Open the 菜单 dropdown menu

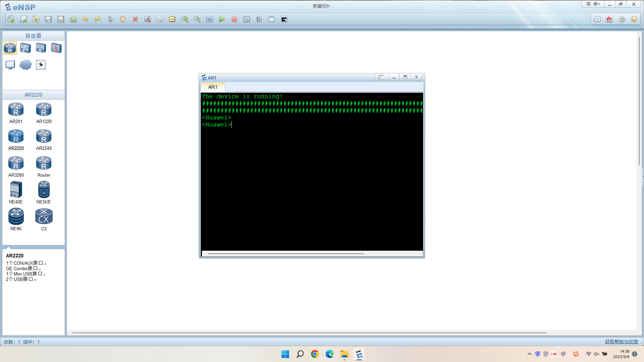(x=593, y=4)
